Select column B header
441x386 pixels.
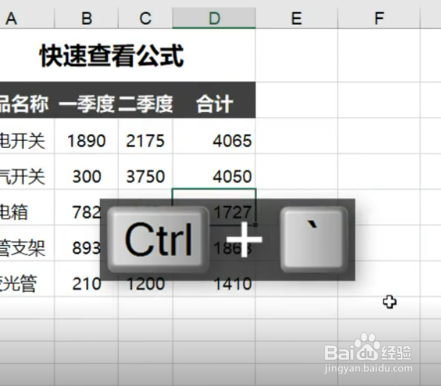pos(86,18)
